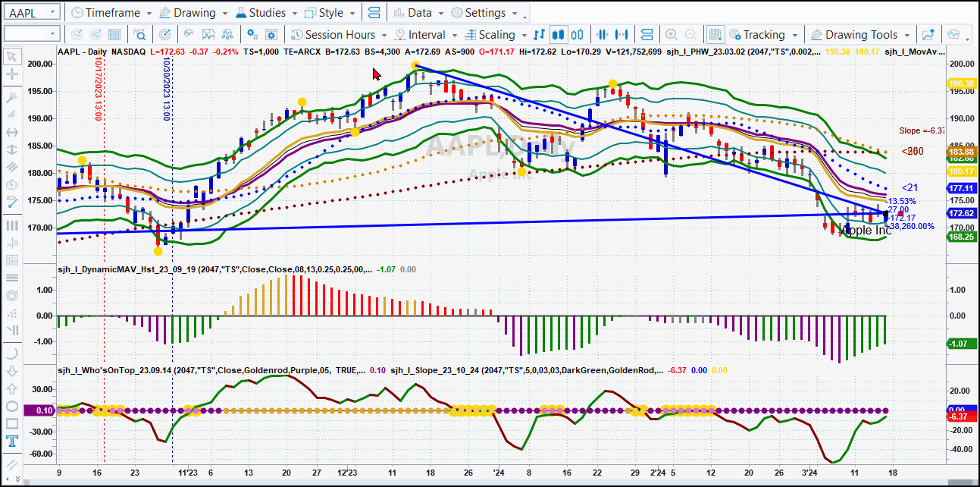Toggle the dotted grid selection button
This screenshot has width=980, height=487.
715,34
